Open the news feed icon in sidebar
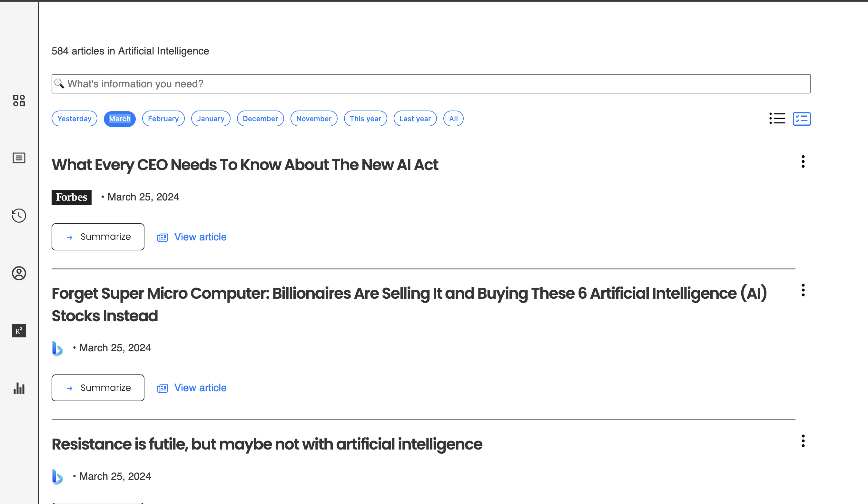 [x=19, y=158]
